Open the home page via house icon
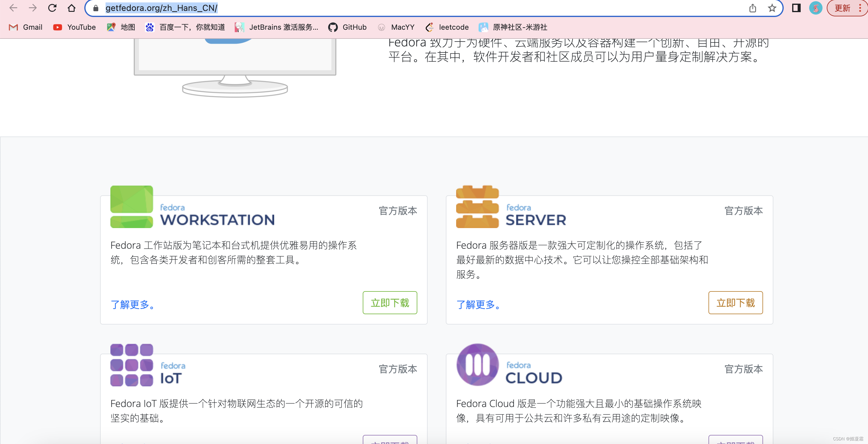The height and width of the screenshot is (444, 868). point(72,8)
